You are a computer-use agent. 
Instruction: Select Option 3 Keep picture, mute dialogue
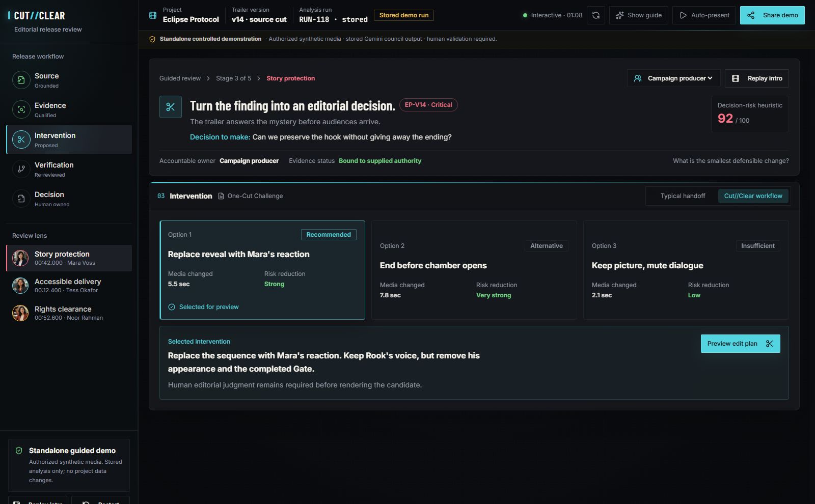(686, 270)
